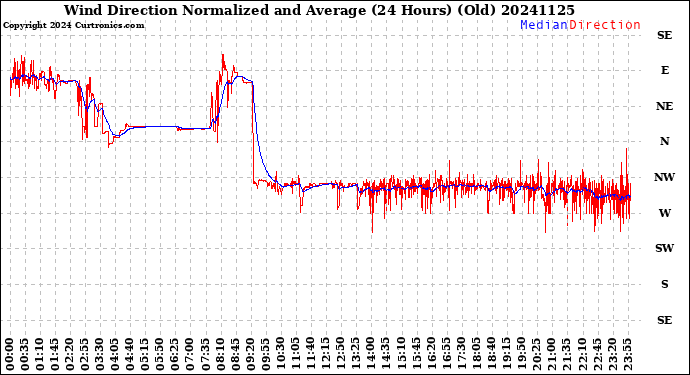Click the 16:55 time axis label
The width and height of the screenshot is (690, 375).
click(x=446, y=354)
